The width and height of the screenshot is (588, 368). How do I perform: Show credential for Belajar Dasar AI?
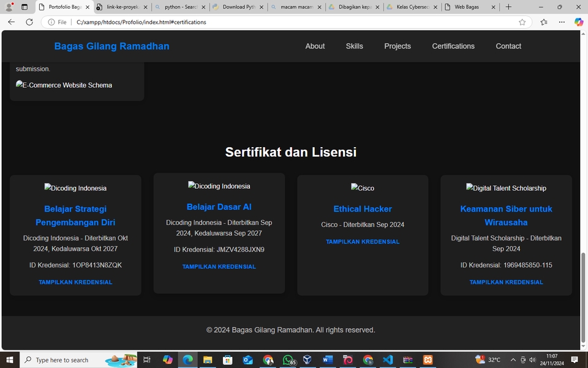pos(219,267)
